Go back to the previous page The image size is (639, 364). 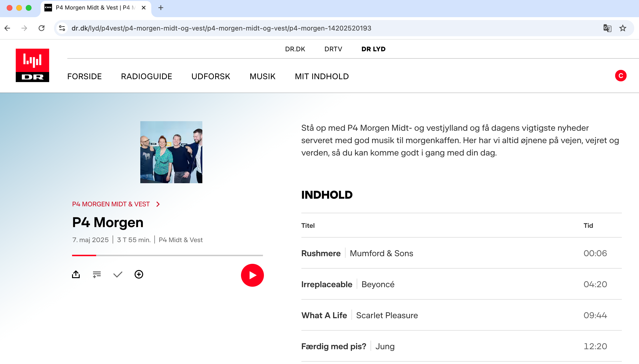[x=7, y=28]
